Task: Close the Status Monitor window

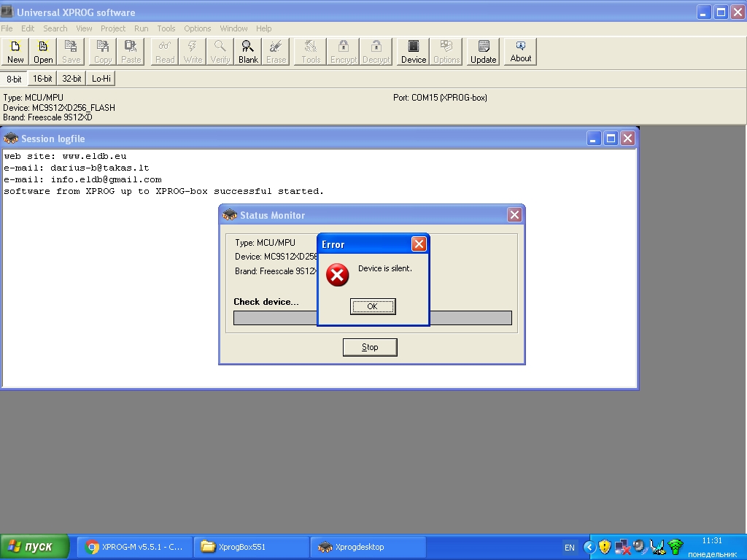Action: [x=514, y=215]
